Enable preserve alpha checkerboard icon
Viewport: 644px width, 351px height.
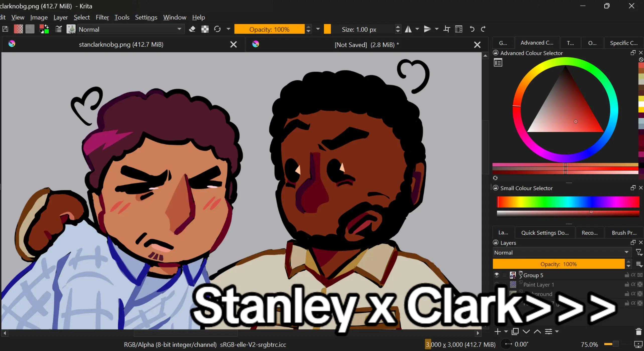[x=205, y=29]
